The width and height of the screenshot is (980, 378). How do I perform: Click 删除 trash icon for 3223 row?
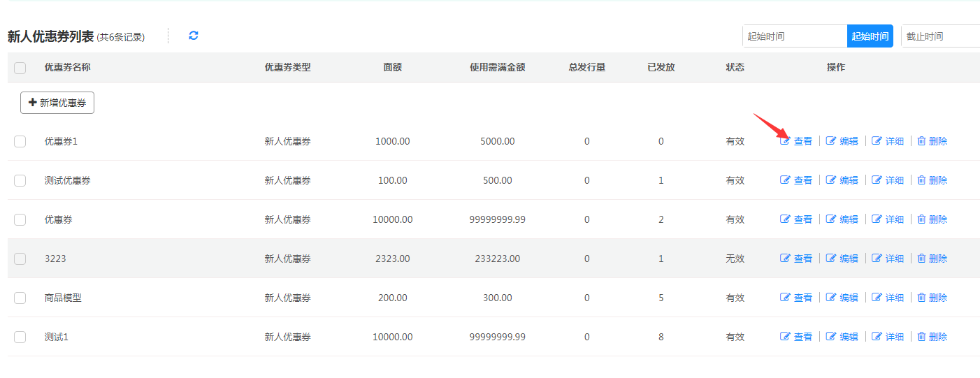[921, 259]
